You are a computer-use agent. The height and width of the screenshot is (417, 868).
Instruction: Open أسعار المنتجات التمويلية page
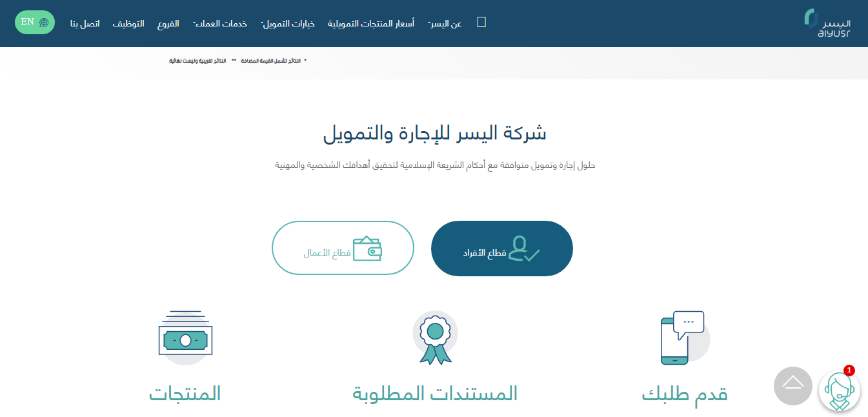[372, 24]
